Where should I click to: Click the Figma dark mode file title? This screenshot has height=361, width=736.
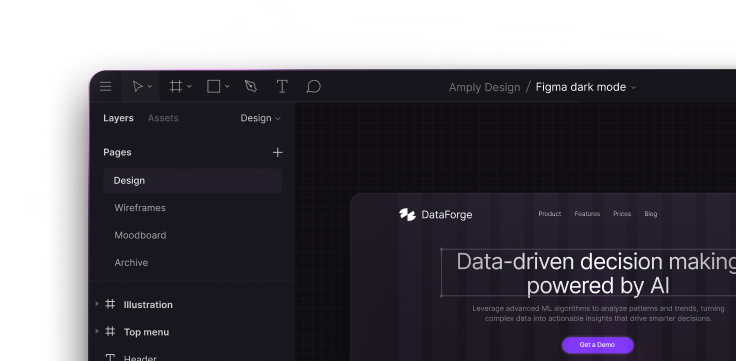[x=581, y=87]
